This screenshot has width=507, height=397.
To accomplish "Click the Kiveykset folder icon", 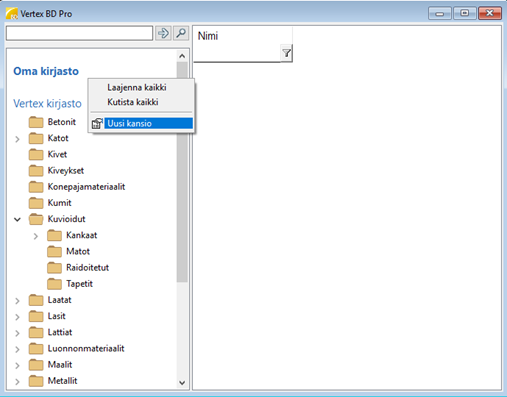I will (36, 171).
